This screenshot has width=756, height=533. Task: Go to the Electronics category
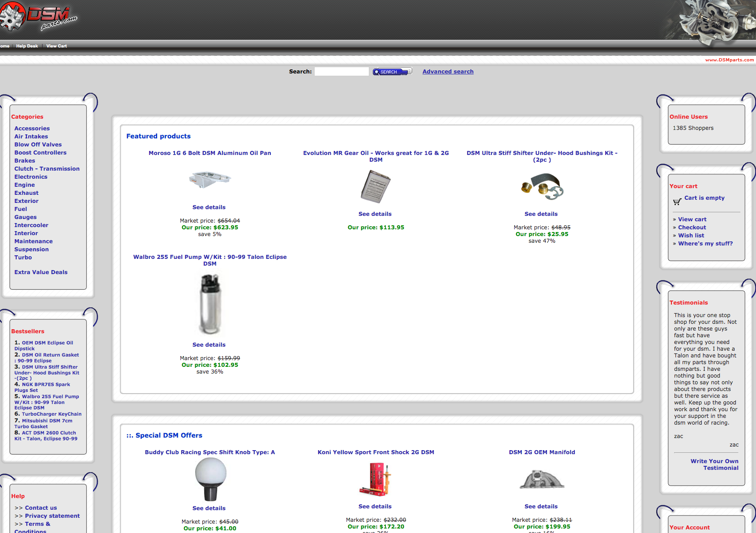pos(31,177)
